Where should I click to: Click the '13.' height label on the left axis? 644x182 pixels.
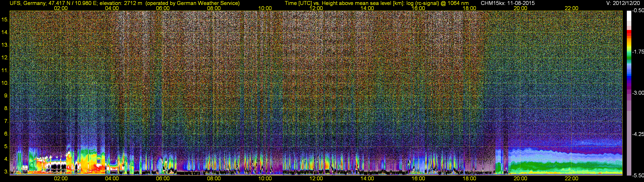(x=5, y=45)
